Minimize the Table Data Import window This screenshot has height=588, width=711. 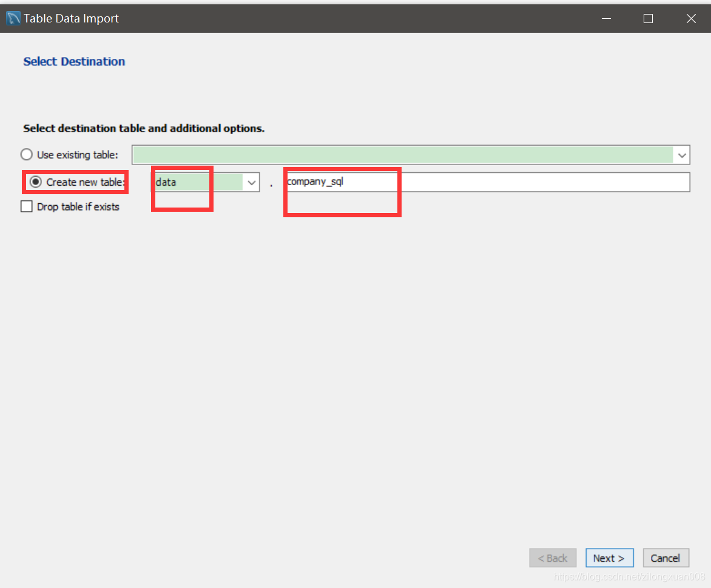[x=606, y=18]
